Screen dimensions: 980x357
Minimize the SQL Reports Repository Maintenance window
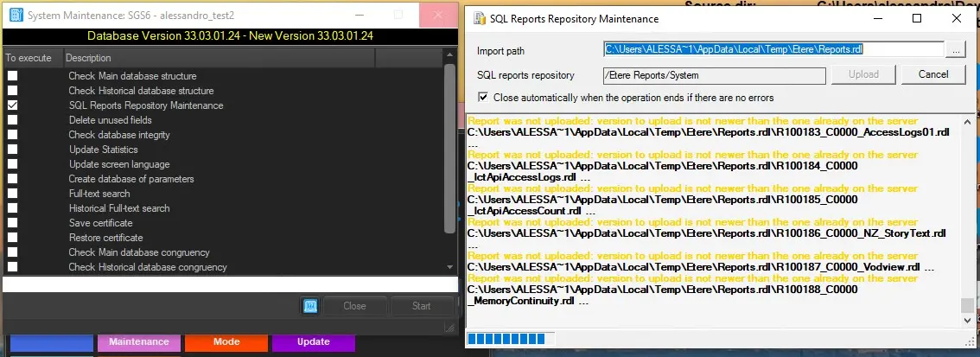coord(878,18)
